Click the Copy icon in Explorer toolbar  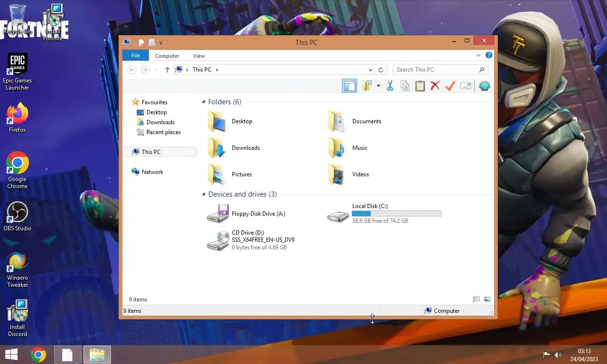point(405,86)
